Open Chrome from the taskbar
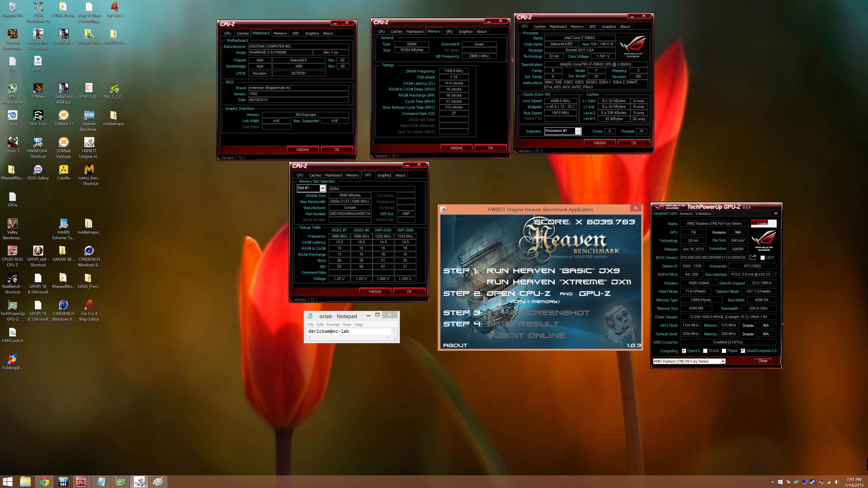This screenshot has height=488, width=868. pos(44,482)
